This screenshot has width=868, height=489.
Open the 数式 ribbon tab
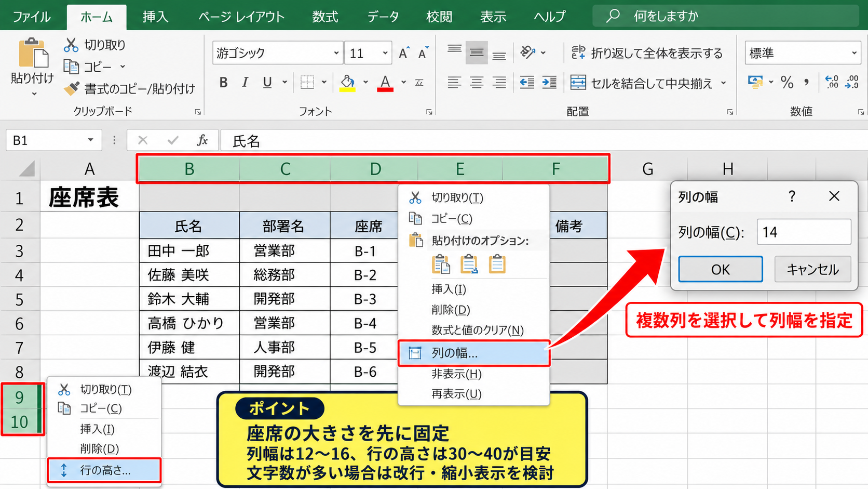[325, 17]
